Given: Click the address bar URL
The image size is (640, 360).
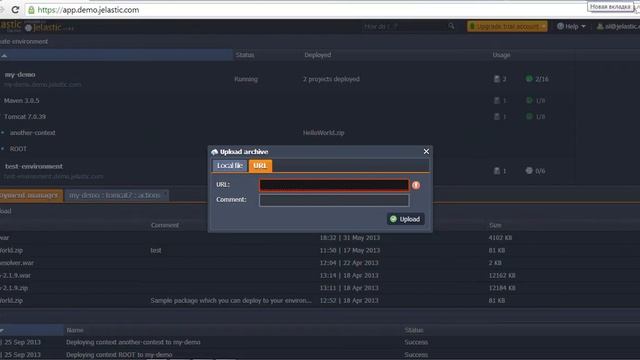Looking at the screenshot, I should 88,10.
